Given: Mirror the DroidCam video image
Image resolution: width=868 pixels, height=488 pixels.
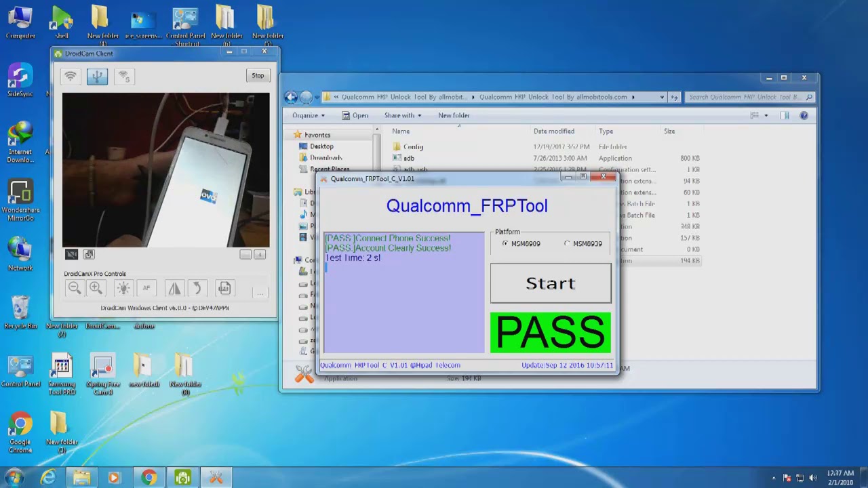Looking at the screenshot, I should [174, 288].
